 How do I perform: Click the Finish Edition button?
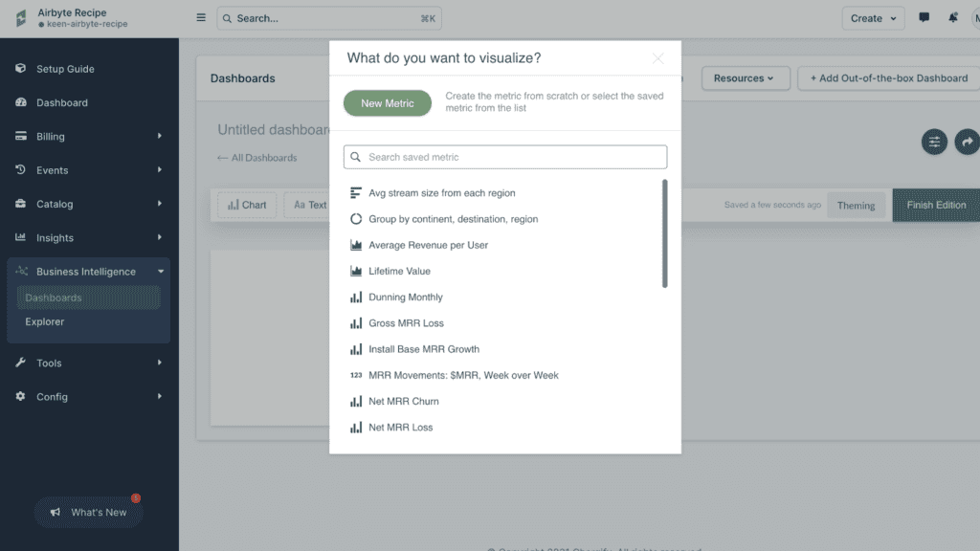pos(936,205)
